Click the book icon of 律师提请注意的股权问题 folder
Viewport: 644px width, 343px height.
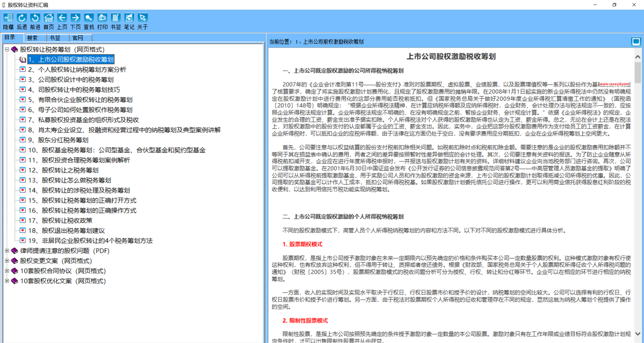15,251
